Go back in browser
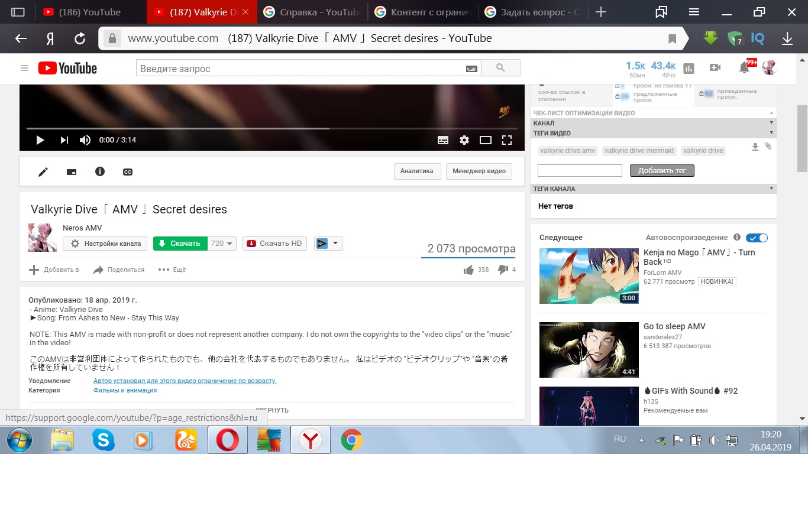This screenshot has width=808, height=532. point(21,38)
